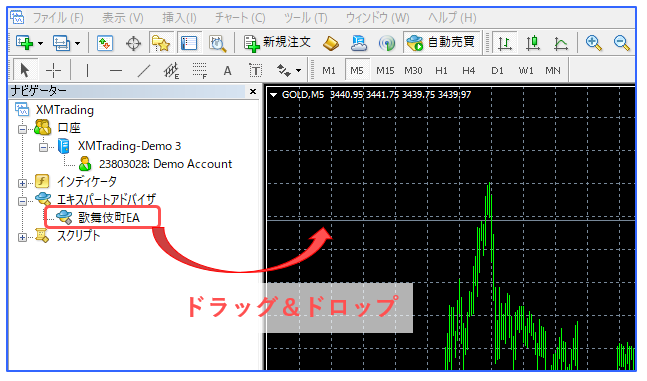Switch timeframe to H1
This screenshot has height=381, width=647.
click(x=441, y=71)
